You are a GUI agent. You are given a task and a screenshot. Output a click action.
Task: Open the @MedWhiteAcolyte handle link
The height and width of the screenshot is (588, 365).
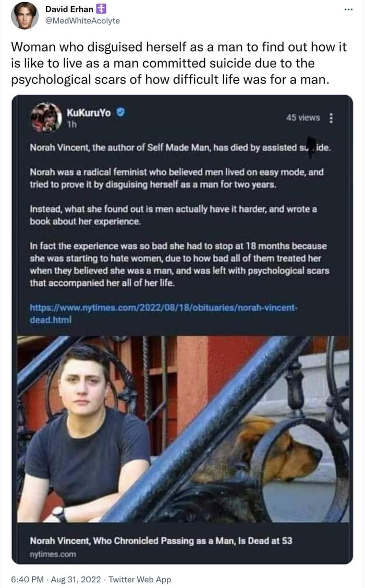[x=82, y=21]
